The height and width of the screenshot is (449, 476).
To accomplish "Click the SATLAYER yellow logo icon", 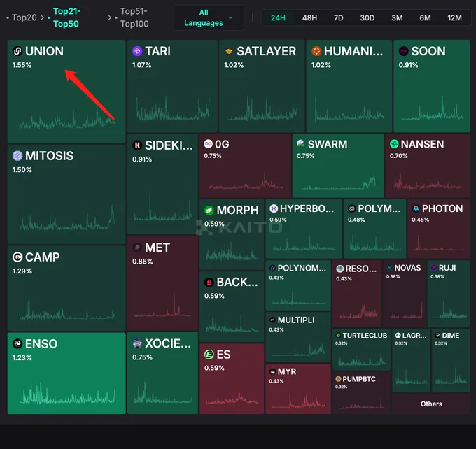I will coord(229,51).
